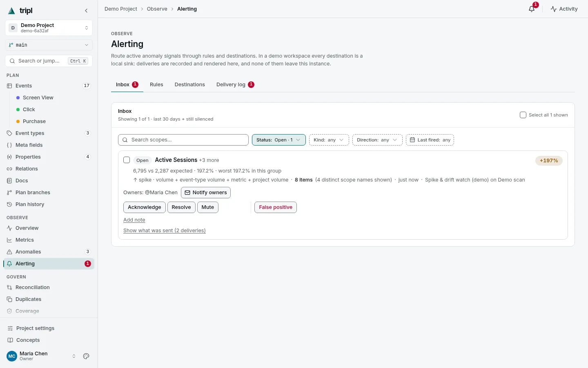Image resolution: width=588 pixels, height=368 pixels.
Task: Click Add note link
Action: [x=134, y=220]
